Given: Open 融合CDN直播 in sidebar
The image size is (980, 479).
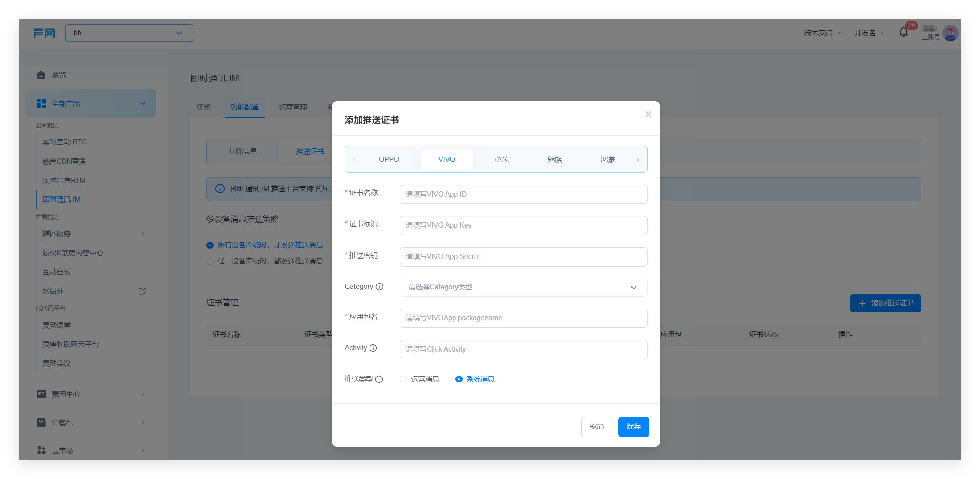Looking at the screenshot, I should pos(64,161).
